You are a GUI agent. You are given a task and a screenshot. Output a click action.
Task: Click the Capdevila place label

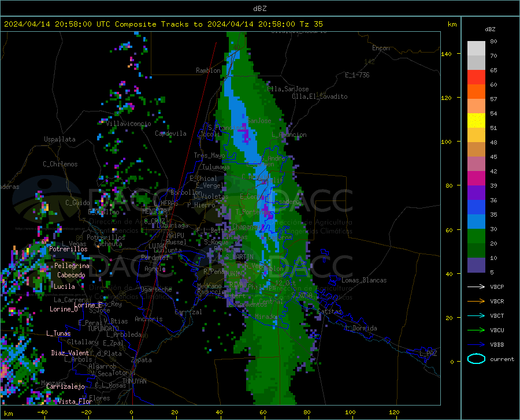pyautogui.click(x=170, y=133)
